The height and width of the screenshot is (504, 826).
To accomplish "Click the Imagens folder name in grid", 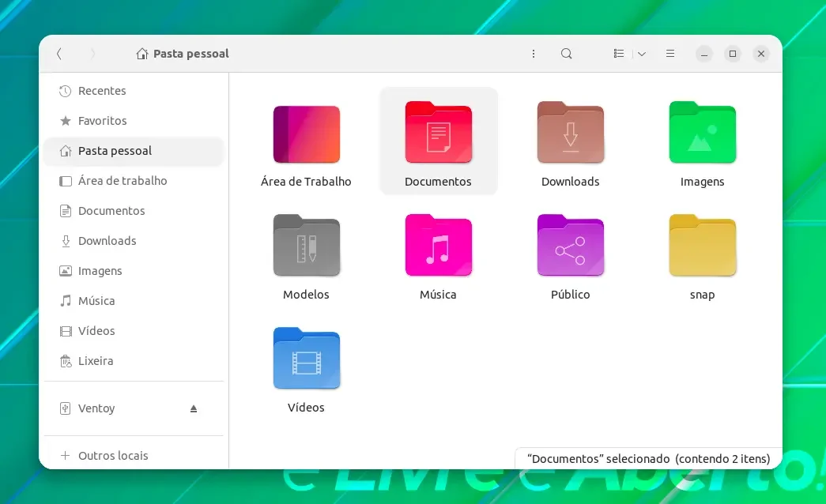I will coord(702,182).
